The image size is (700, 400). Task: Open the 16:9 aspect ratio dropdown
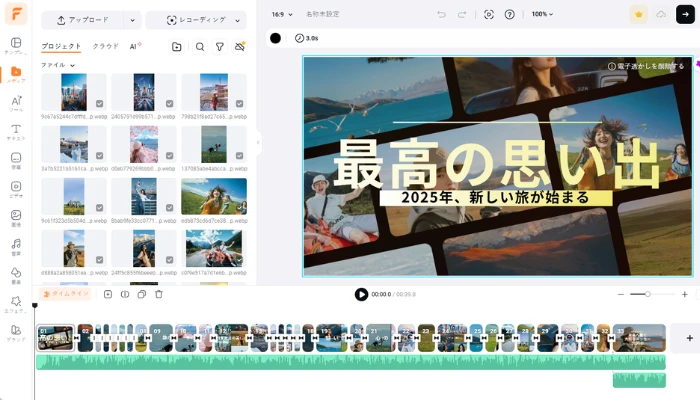coord(282,14)
